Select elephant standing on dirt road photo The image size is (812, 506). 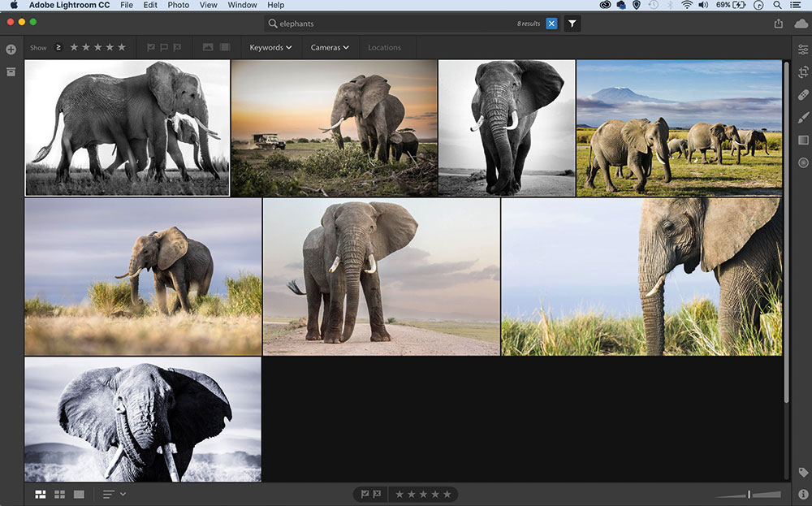(x=381, y=277)
